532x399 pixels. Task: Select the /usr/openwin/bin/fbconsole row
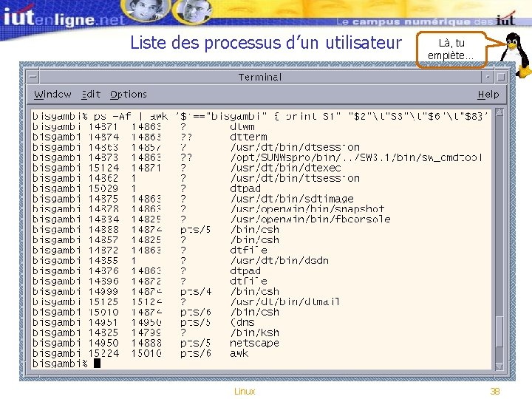[211, 219]
